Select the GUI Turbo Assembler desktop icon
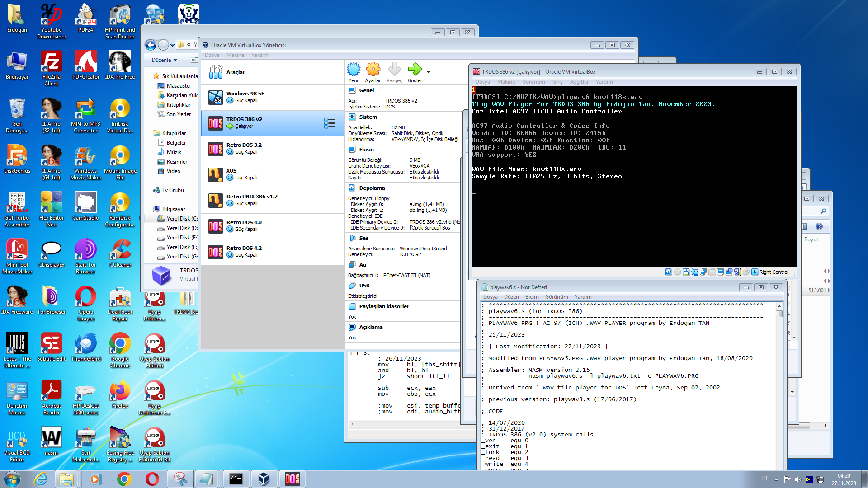Screen dimensions: 868x488 (x=17, y=209)
